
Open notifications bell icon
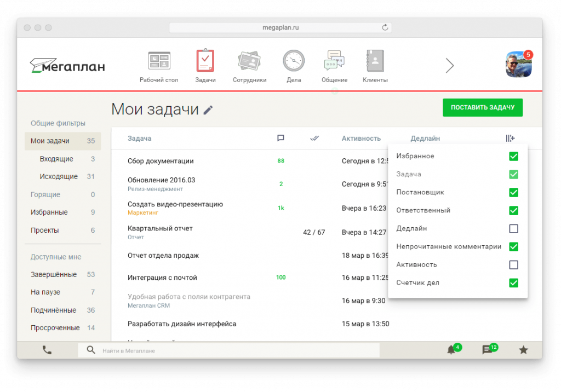click(x=451, y=350)
